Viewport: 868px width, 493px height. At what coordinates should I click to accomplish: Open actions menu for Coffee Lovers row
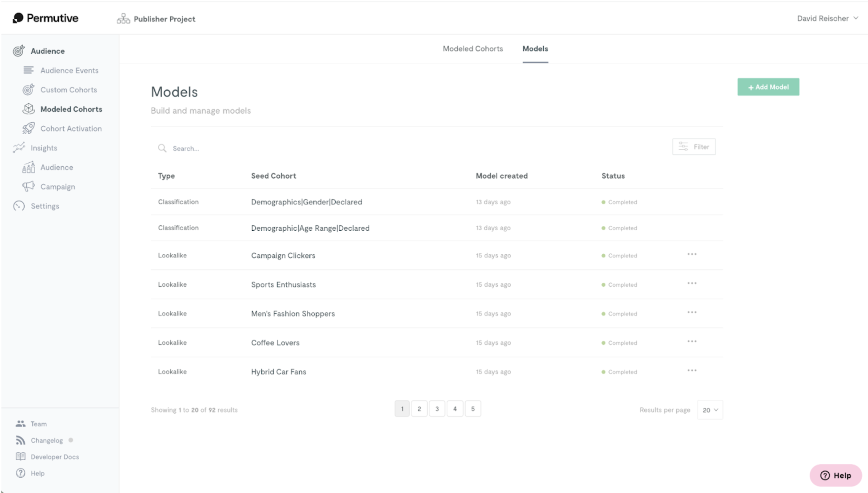coord(692,341)
